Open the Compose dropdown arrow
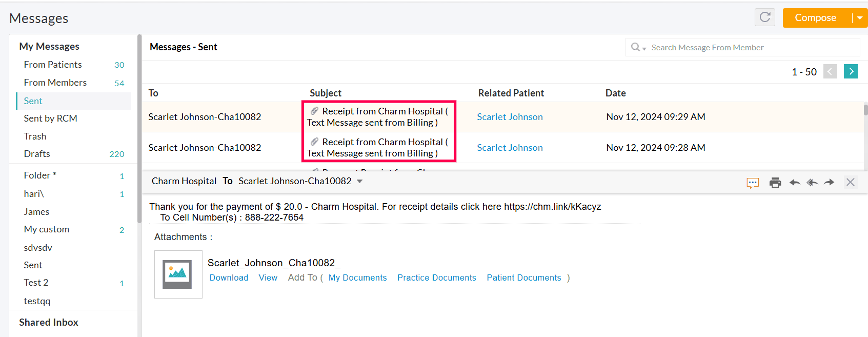868x337 pixels. (860, 18)
